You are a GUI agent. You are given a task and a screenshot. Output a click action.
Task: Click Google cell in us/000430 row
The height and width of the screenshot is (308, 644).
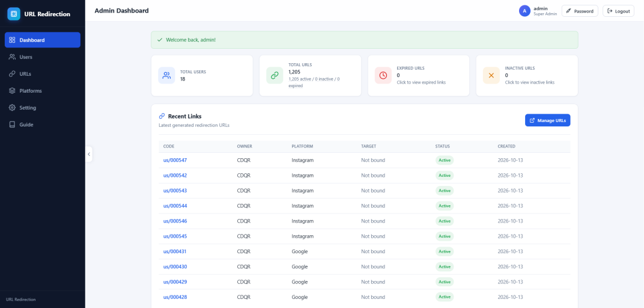(x=300, y=266)
